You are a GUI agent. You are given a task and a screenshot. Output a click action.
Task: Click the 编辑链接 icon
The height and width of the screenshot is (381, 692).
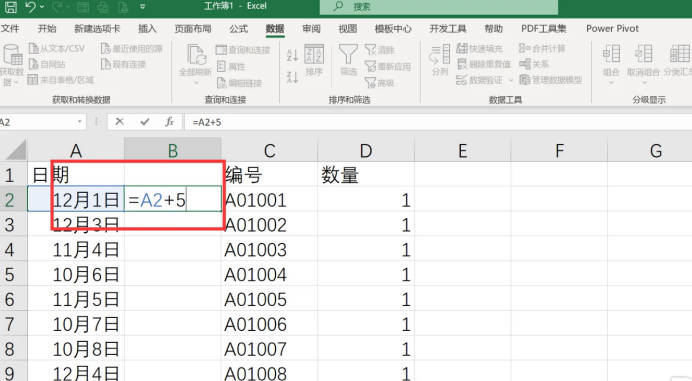pyautogui.click(x=221, y=83)
